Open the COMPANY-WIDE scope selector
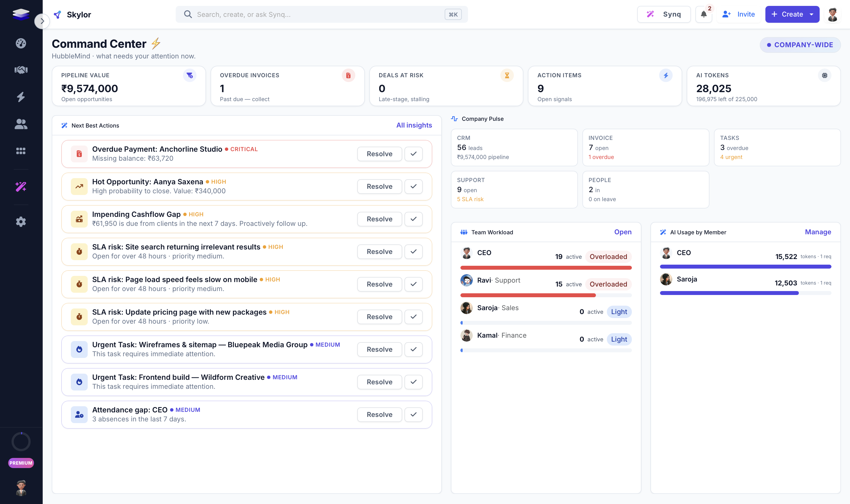The image size is (850, 504). click(x=800, y=45)
